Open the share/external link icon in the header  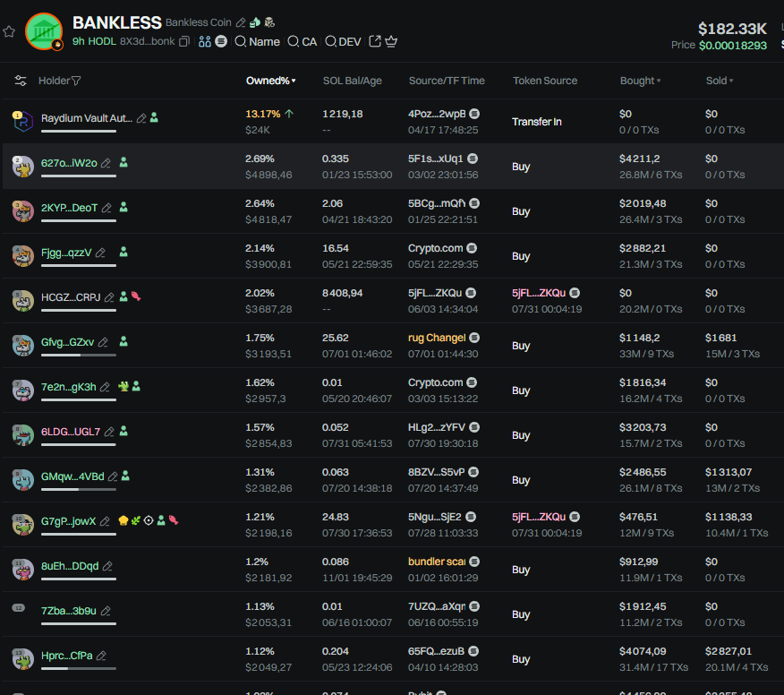click(x=374, y=41)
